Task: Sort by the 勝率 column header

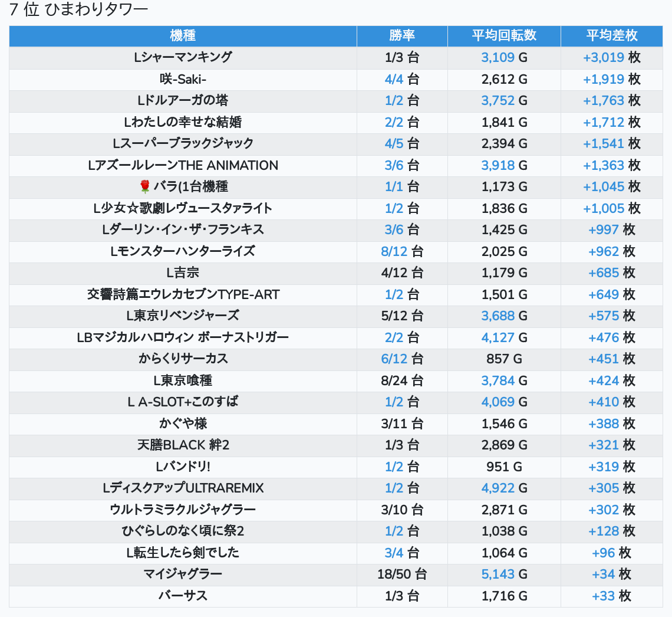Action: click(x=402, y=35)
